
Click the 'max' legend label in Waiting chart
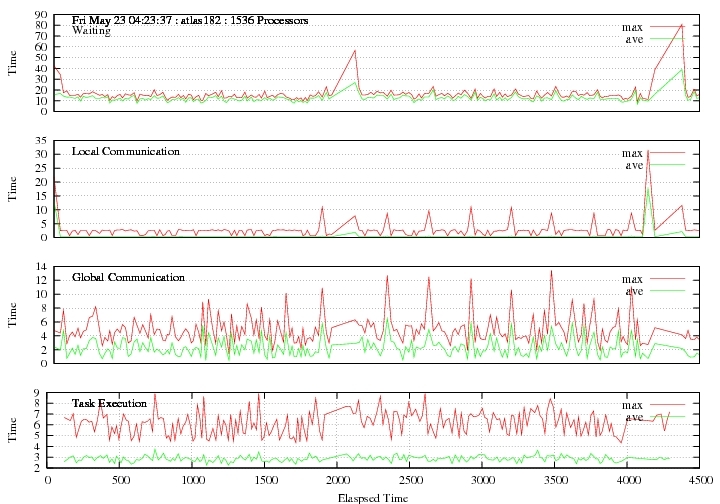click(x=632, y=28)
